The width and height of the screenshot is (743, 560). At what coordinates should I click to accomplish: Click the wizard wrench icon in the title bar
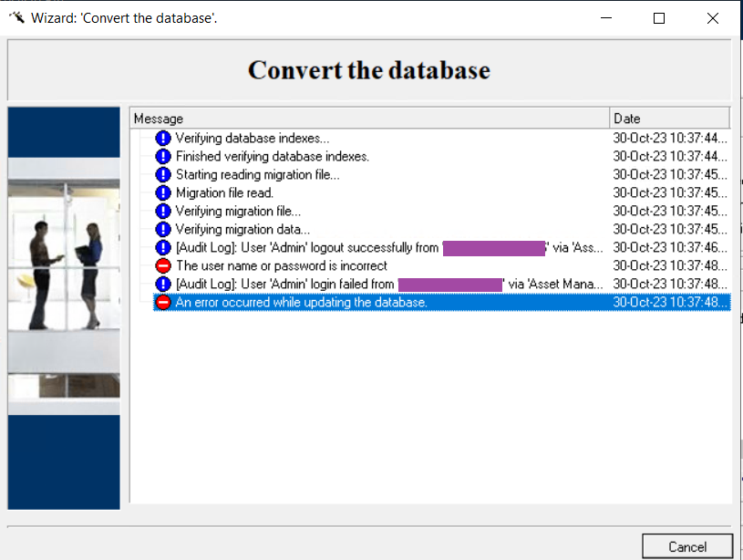(15, 16)
